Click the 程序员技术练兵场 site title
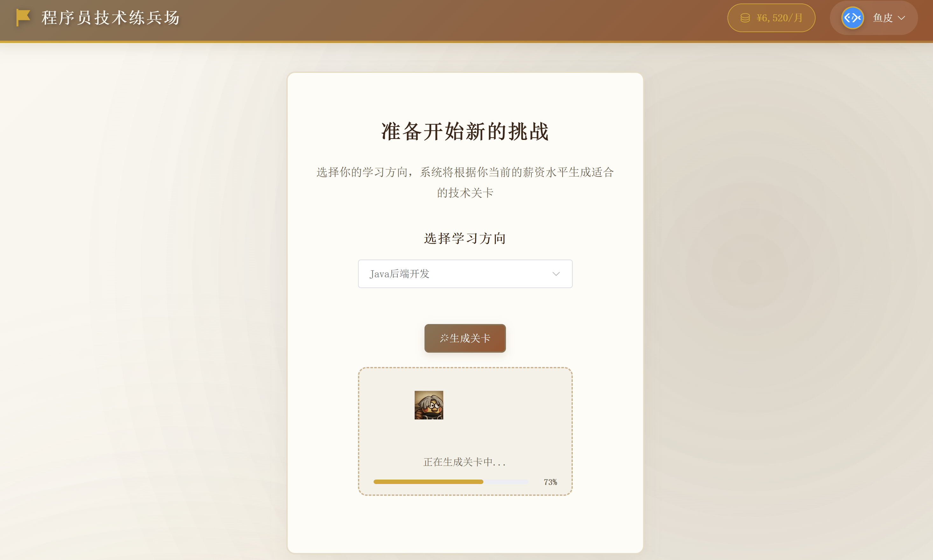Image resolution: width=933 pixels, height=560 pixels. point(111,18)
